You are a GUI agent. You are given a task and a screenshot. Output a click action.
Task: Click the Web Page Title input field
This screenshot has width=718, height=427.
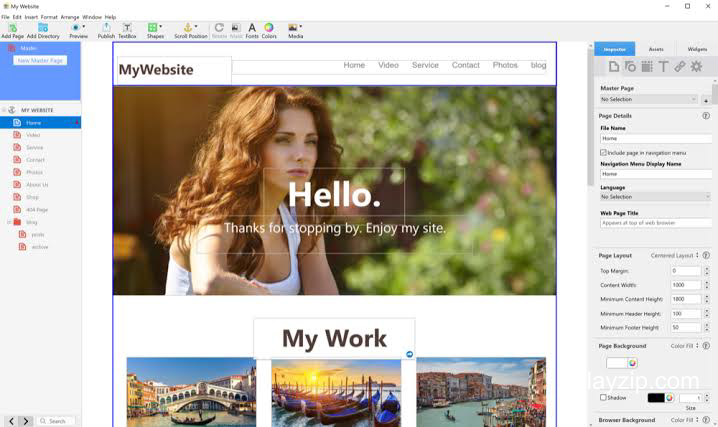(656, 223)
